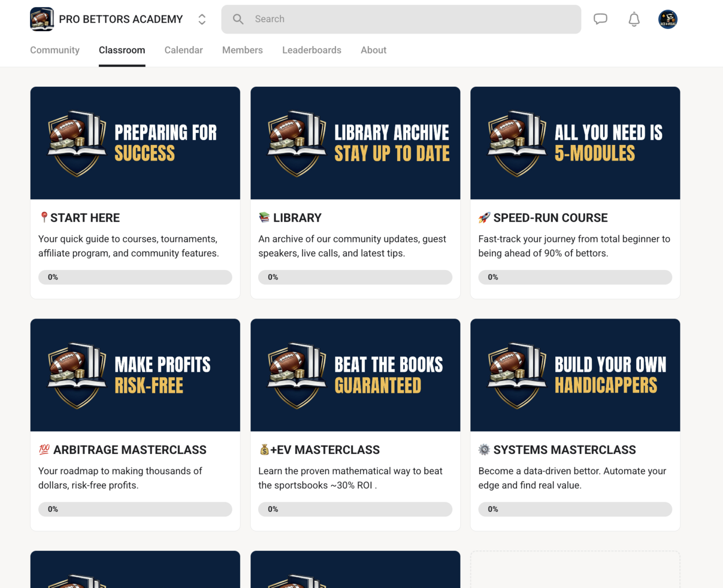
Task: Open the Beat the Books Guaranteed cover
Action: (355, 375)
